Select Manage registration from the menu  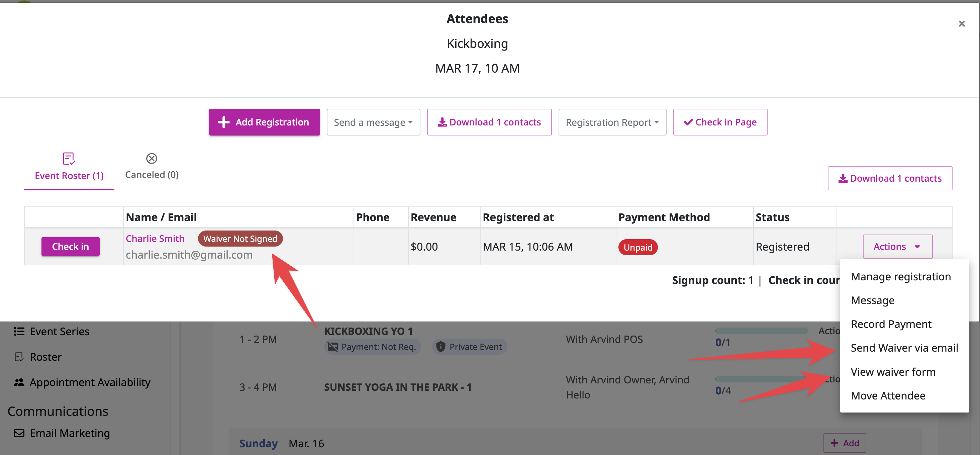(x=900, y=277)
